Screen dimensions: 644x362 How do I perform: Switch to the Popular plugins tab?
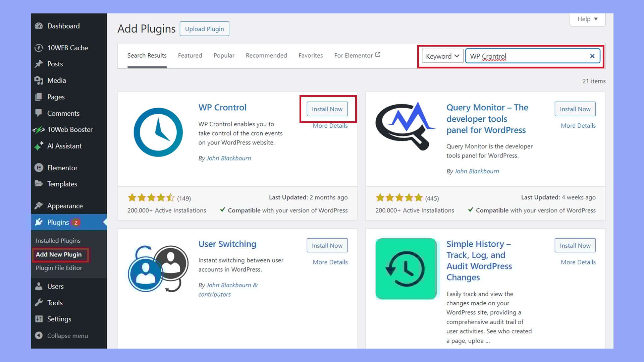click(224, 55)
